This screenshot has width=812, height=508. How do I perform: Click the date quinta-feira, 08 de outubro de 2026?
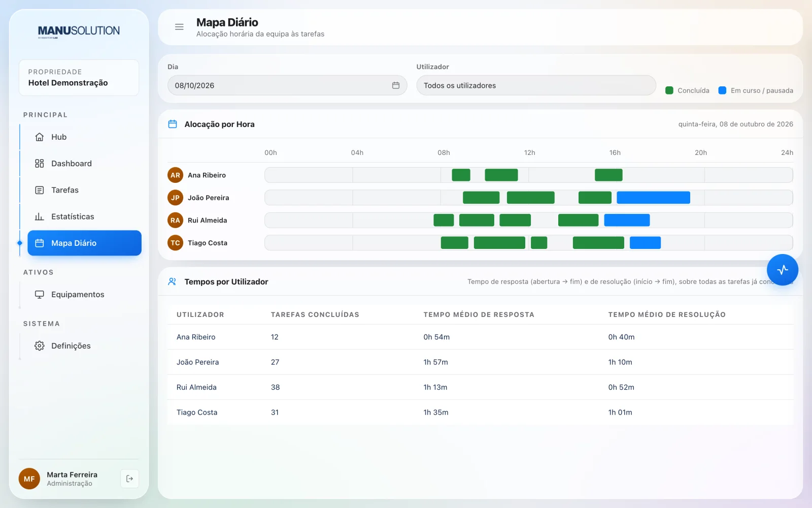coord(736,124)
